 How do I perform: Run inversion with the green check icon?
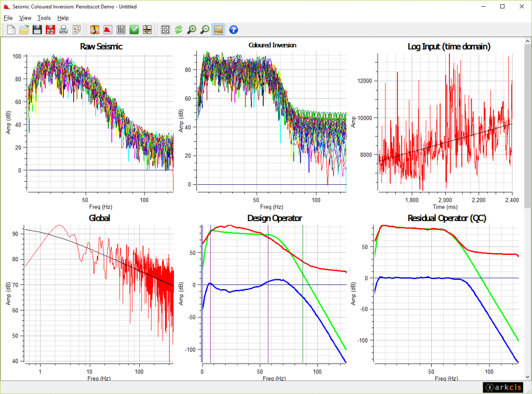click(134, 30)
